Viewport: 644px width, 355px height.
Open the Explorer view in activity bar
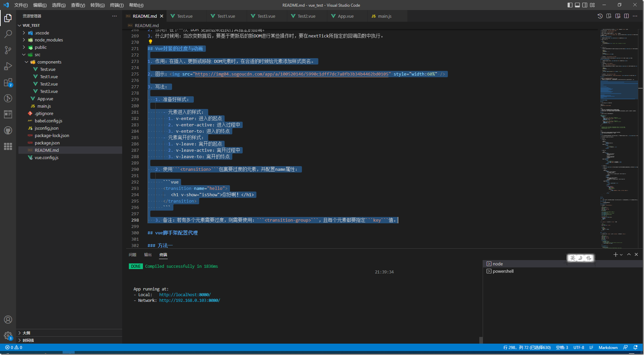[x=8, y=18]
